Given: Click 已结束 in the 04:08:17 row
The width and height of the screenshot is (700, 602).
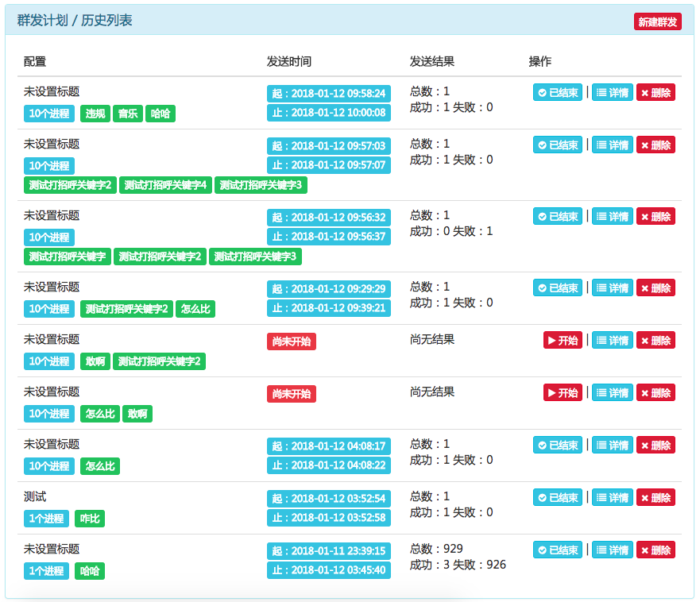Looking at the screenshot, I should click(x=558, y=445).
